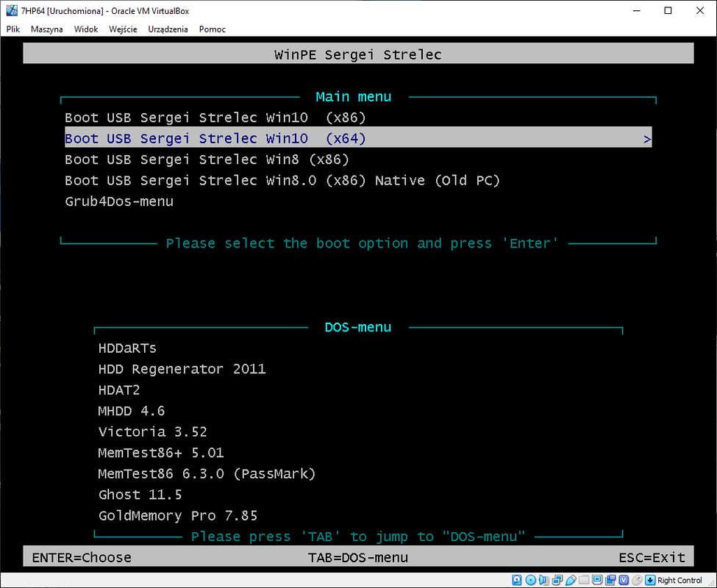Viewport: 717px width, 588px height.
Task: Choose Victoria 3.52 entry
Action: (x=153, y=432)
